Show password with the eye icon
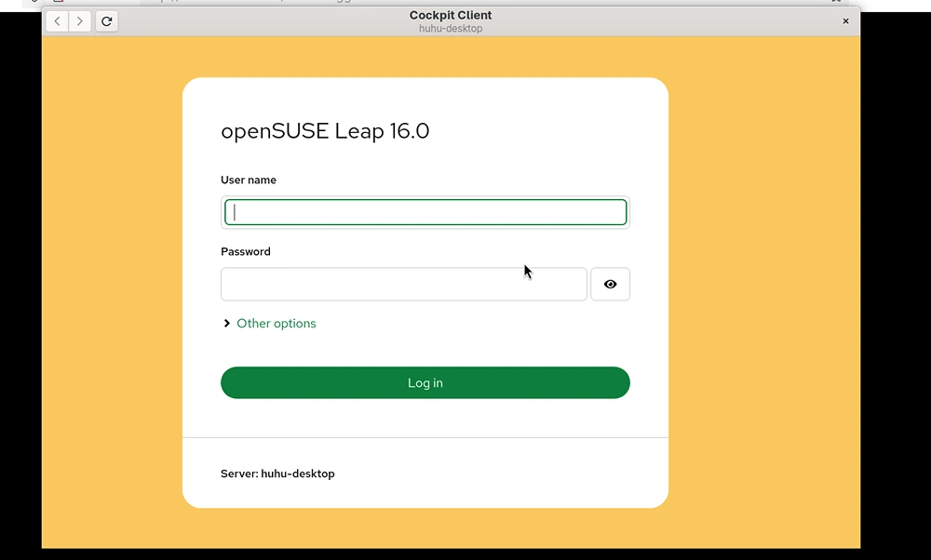 click(610, 284)
